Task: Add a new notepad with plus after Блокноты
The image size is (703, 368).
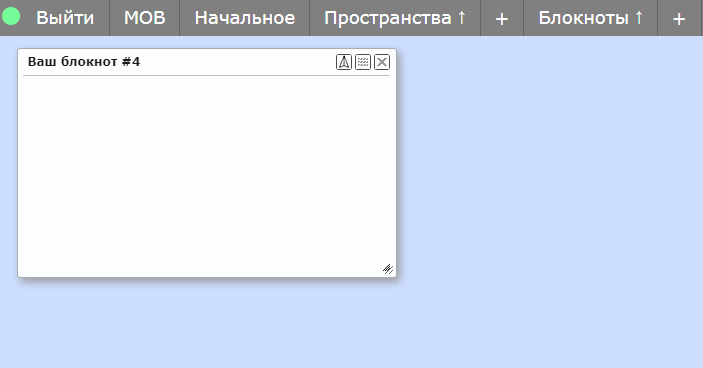Action: (x=679, y=18)
